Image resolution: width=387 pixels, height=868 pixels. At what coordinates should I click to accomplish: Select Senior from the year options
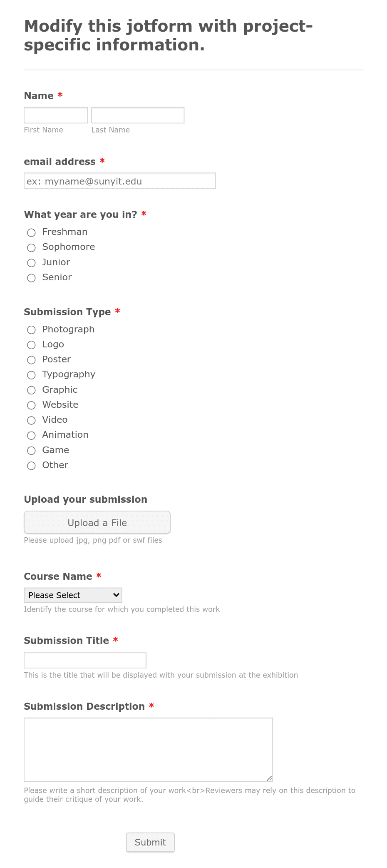click(31, 278)
